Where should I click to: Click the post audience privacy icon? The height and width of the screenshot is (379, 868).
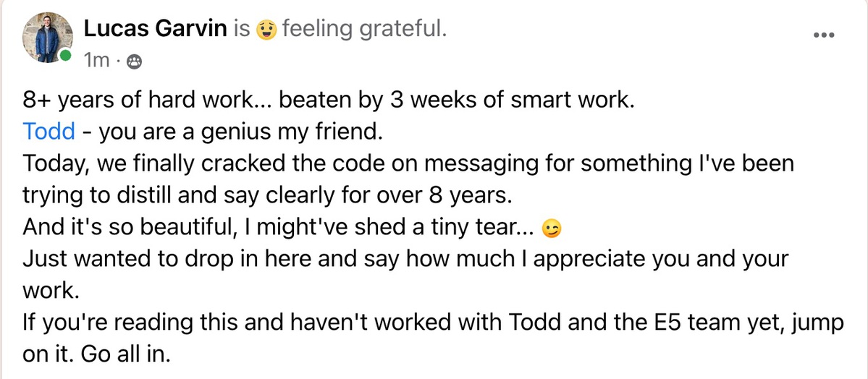click(133, 61)
